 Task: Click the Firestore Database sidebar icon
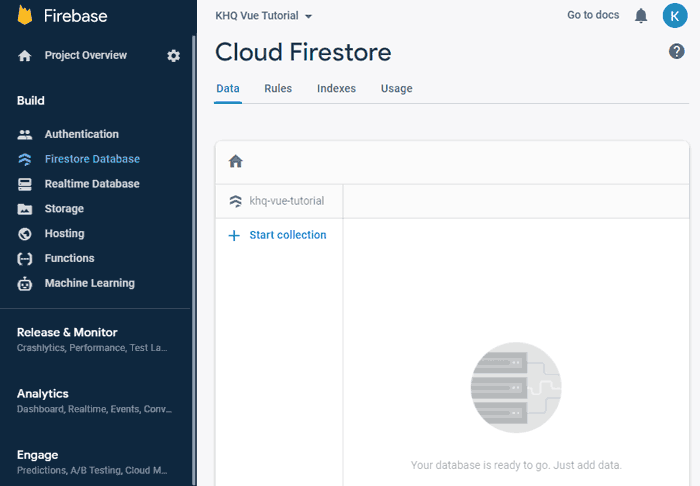pos(25,159)
